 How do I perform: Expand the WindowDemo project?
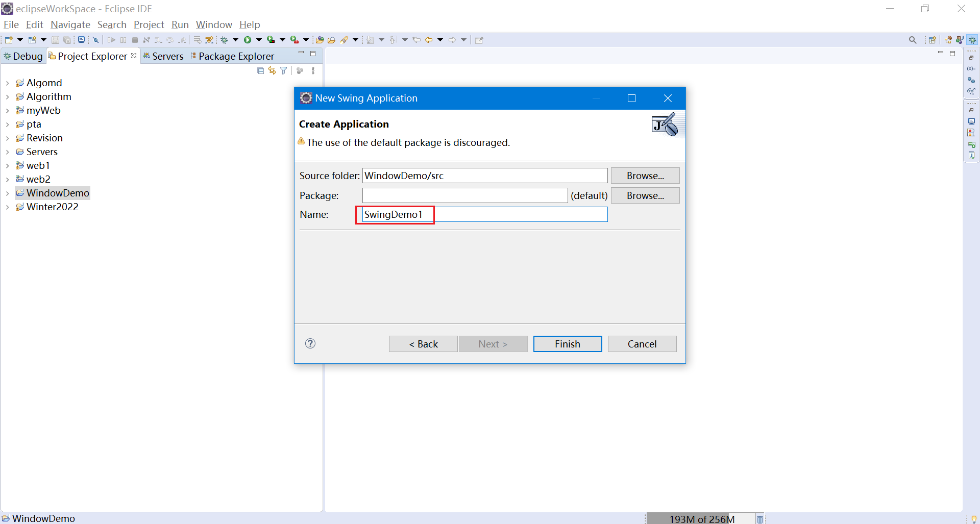click(x=7, y=193)
